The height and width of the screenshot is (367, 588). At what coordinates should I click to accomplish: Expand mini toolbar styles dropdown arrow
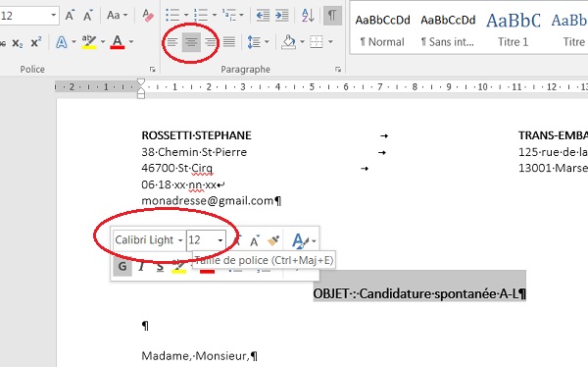(x=314, y=241)
